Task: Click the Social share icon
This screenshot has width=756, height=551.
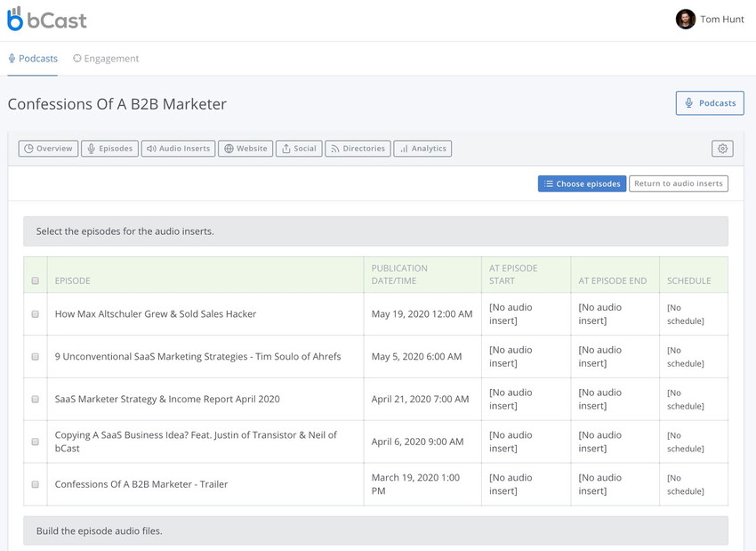Action: (285, 148)
